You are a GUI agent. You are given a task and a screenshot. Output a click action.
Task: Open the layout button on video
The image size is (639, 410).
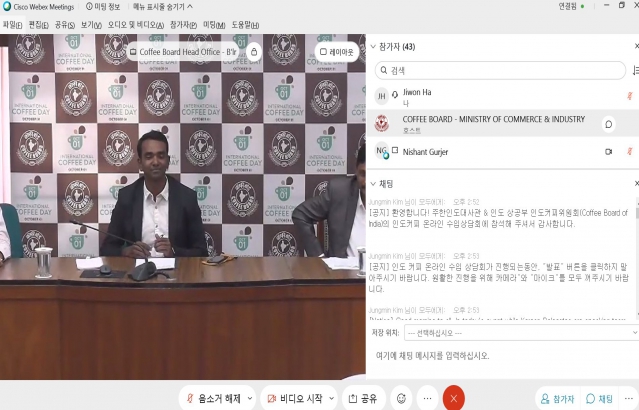click(x=337, y=51)
